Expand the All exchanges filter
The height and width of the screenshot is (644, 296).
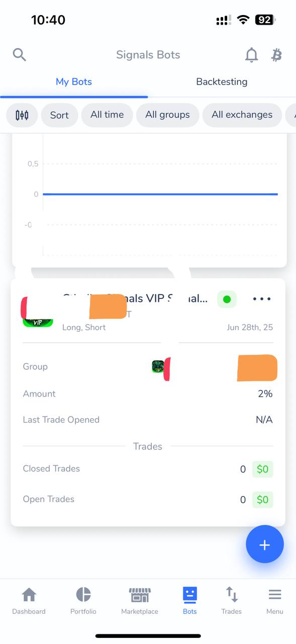point(242,115)
